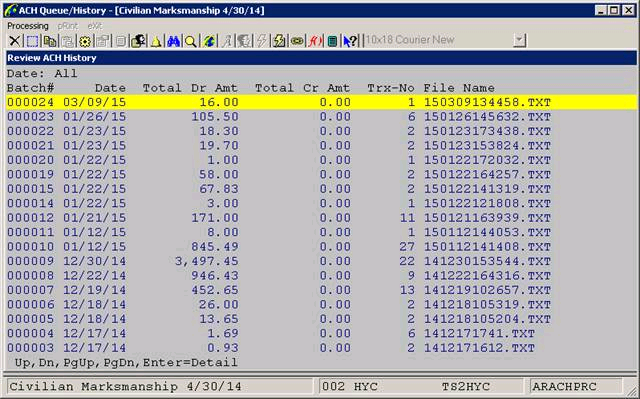Click the Total Cr Amt column header
Viewport: 640px width, 399px height.
point(302,88)
